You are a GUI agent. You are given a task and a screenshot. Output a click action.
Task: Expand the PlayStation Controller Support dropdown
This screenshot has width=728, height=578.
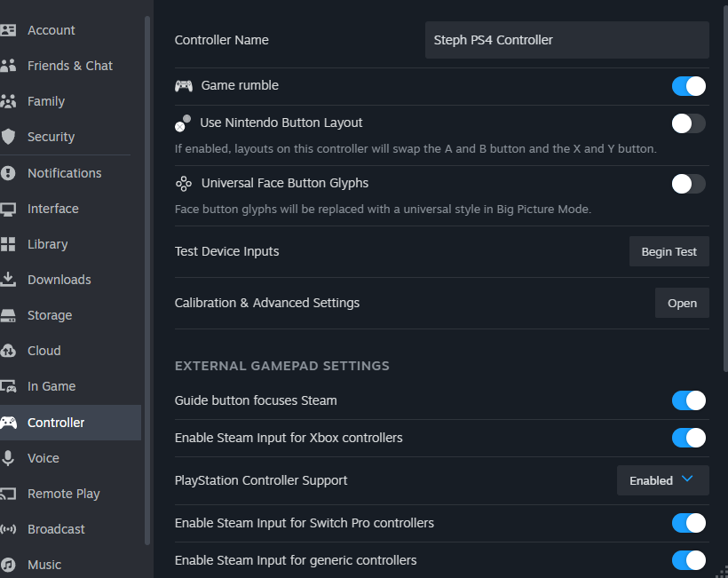(x=662, y=480)
